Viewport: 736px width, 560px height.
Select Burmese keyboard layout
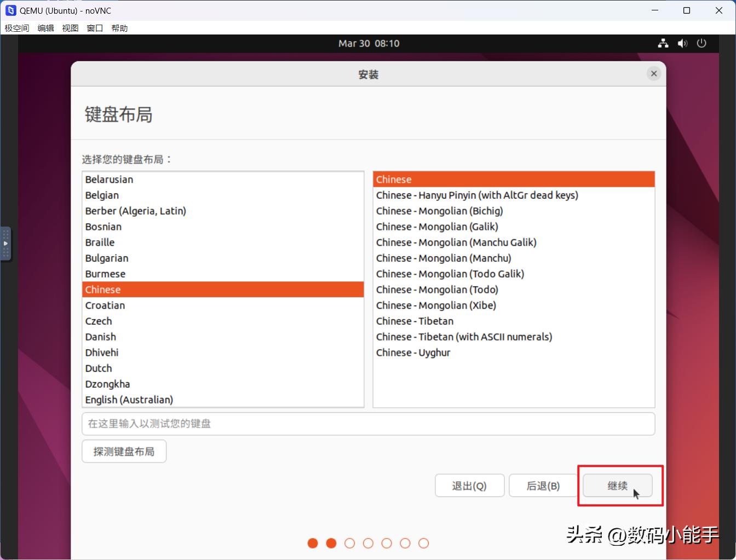[223, 274]
